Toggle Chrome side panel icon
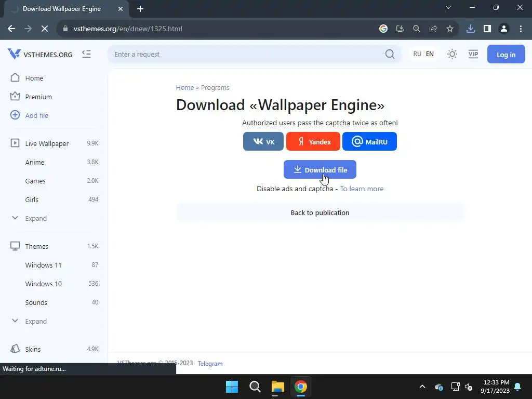The image size is (532, 399). coord(487,29)
